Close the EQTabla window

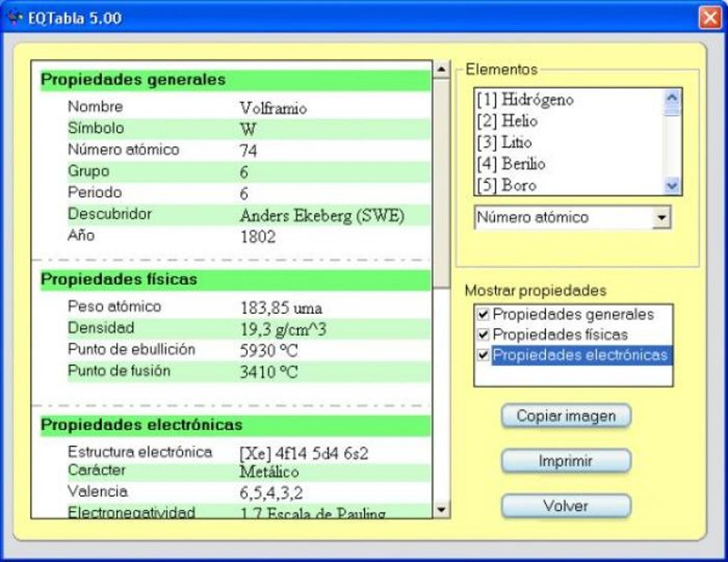coord(710,18)
